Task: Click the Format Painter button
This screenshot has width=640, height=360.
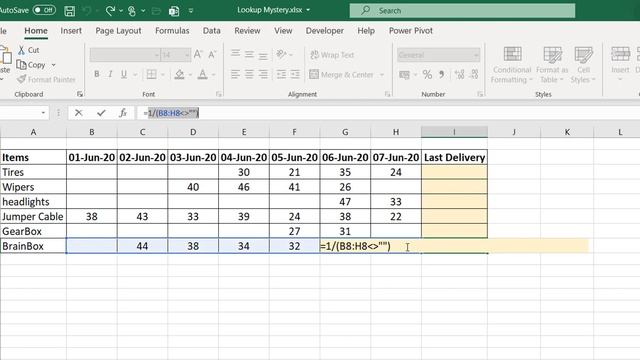Action: click(x=47, y=79)
